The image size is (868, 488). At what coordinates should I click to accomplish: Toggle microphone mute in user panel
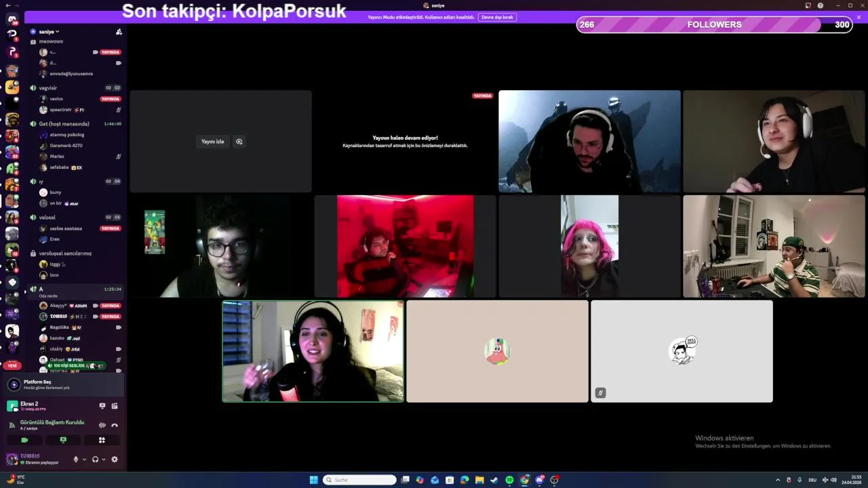point(76,460)
